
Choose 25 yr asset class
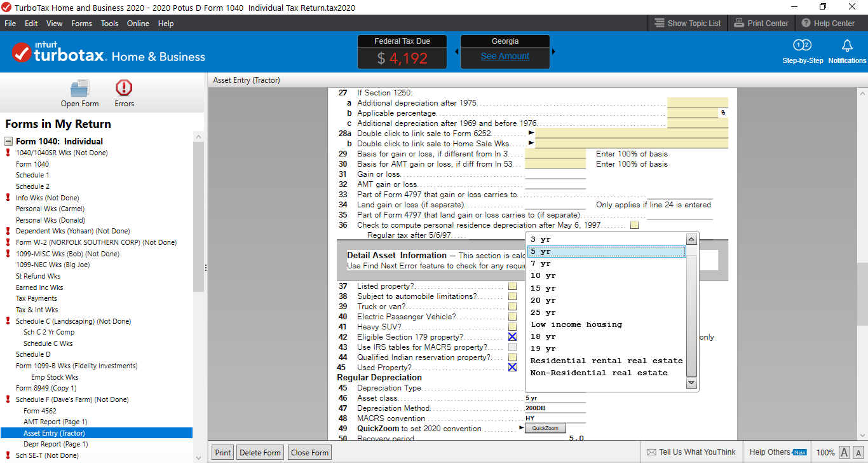[607, 312]
